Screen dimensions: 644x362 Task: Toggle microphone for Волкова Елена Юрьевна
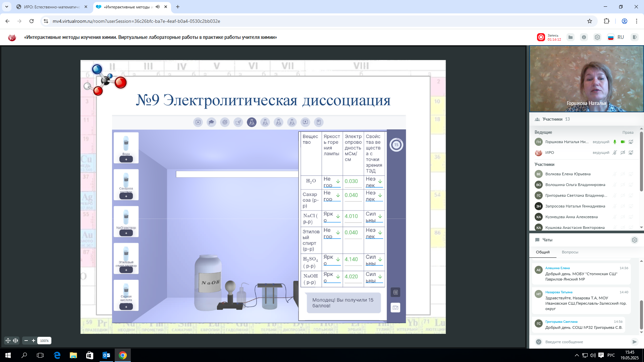coord(615,174)
